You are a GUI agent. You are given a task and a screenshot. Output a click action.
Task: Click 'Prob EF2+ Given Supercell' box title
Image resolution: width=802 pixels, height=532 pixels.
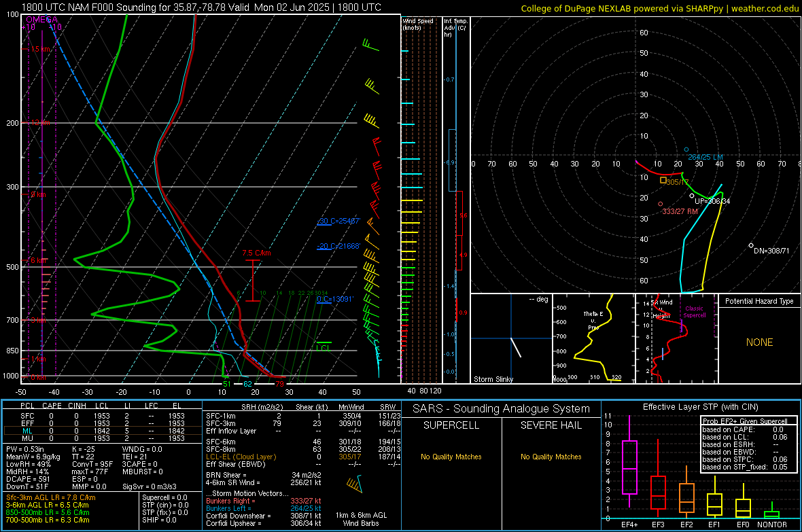click(x=745, y=421)
